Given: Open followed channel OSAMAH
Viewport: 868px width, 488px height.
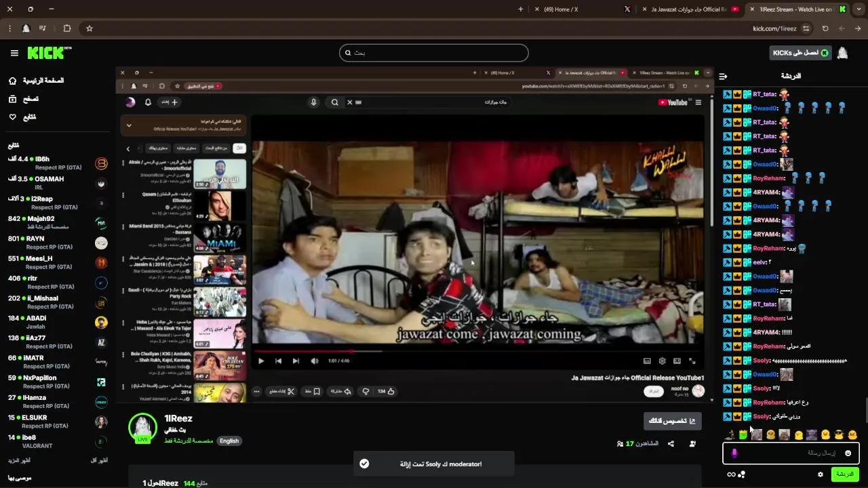Looking at the screenshot, I should pyautogui.click(x=57, y=183).
